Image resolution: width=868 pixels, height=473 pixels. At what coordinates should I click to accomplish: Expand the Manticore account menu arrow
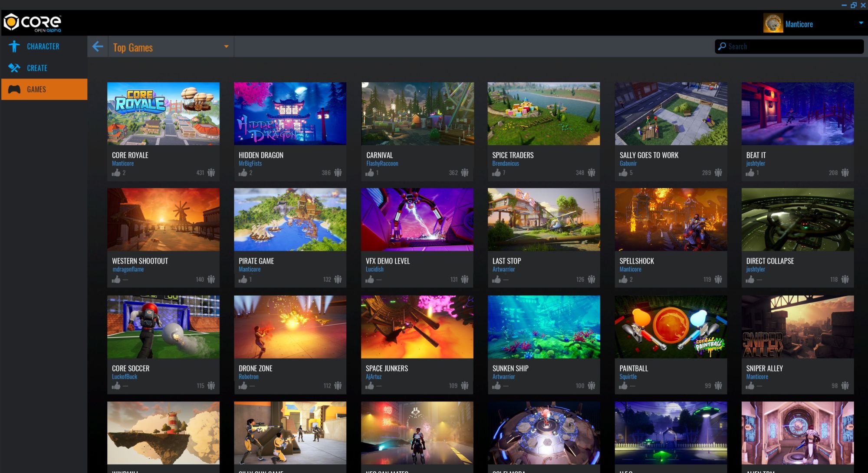(861, 23)
